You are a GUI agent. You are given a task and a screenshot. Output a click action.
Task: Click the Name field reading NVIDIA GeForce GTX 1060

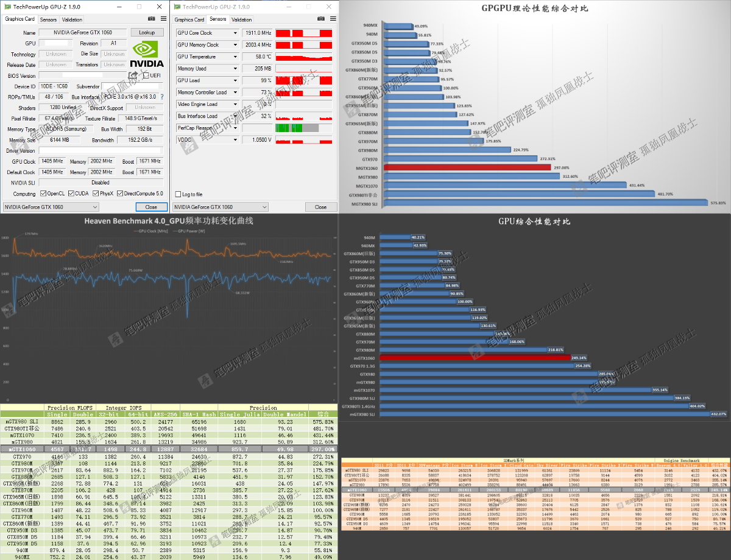click(83, 32)
